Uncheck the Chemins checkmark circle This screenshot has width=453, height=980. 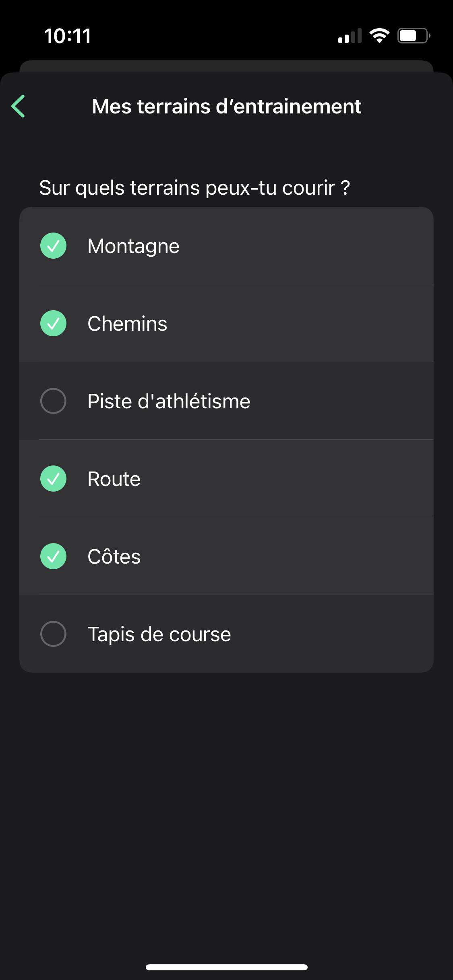[53, 323]
